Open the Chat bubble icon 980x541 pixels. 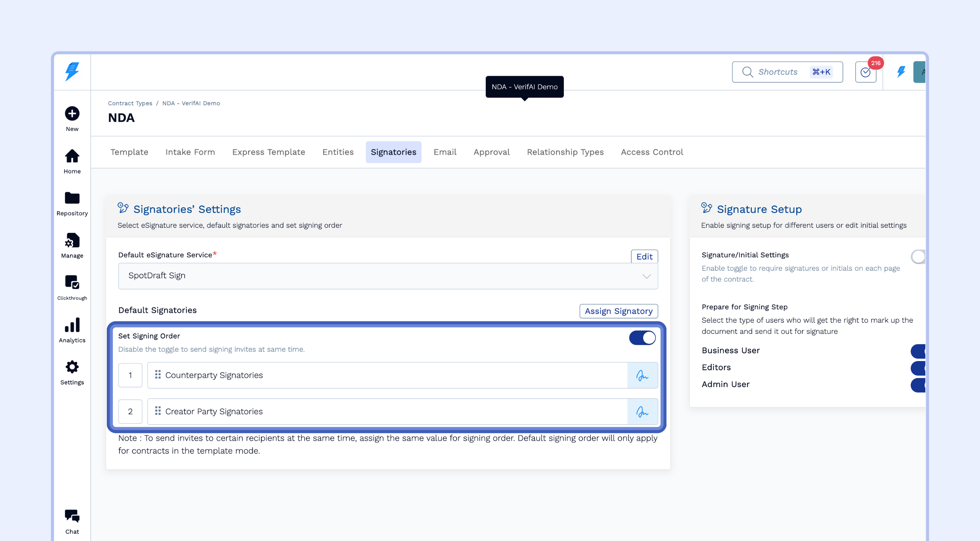(x=72, y=516)
